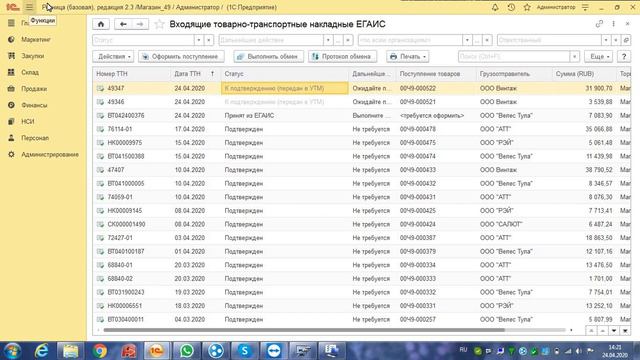
Task: Select the row with TTN number СК000001490
Action: pyautogui.click(x=361, y=224)
